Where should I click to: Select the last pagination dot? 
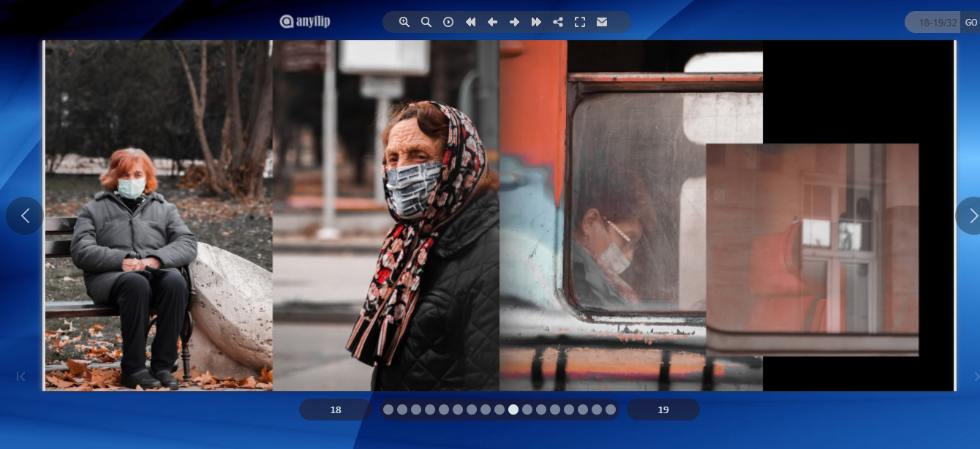click(611, 410)
